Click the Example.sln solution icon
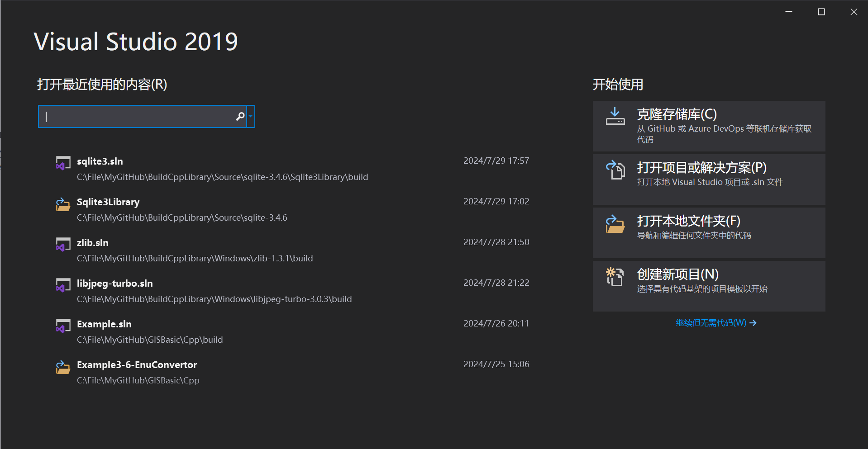This screenshot has height=449, width=868. click(x=63, y=326)
